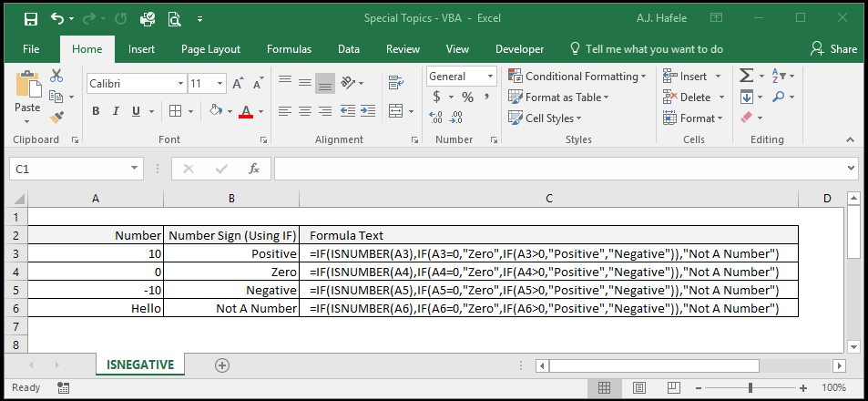Switch to the Insert tab

[x=141, y=49]
